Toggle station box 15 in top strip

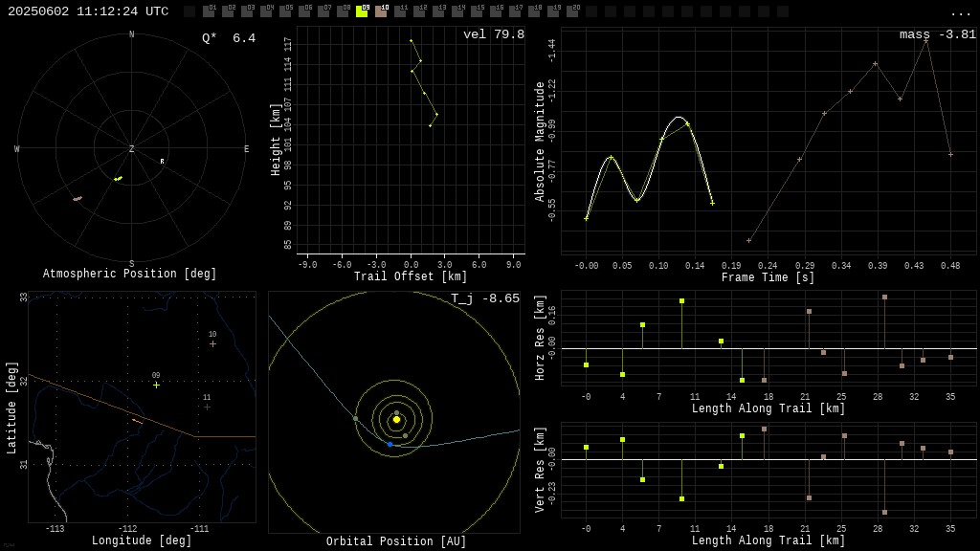click(x=476, y=11)
